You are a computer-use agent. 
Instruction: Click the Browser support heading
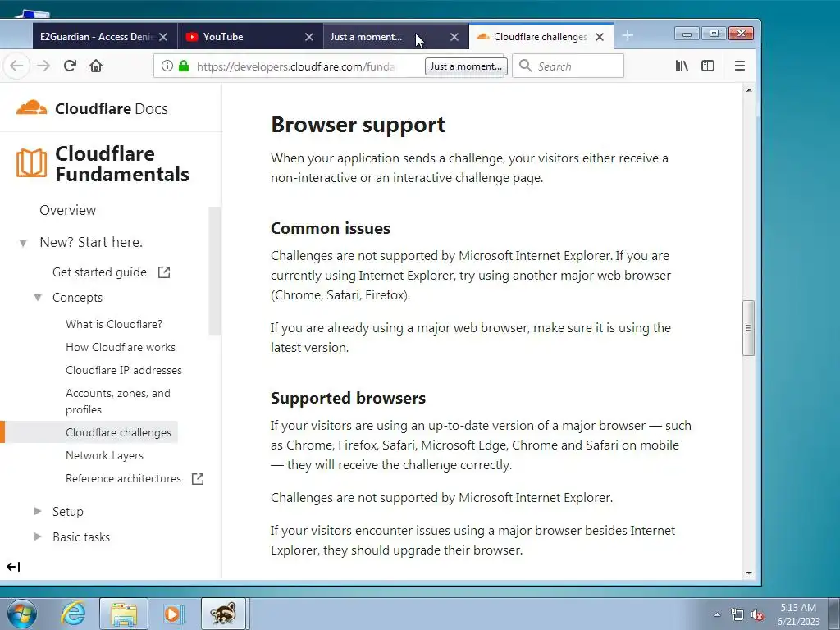point(358,125)
